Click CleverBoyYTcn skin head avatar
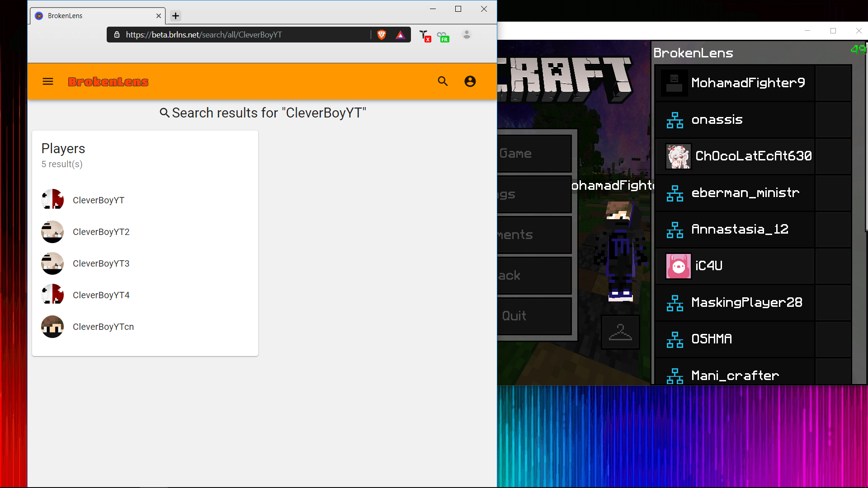868x488 pixels. point(52,326)
